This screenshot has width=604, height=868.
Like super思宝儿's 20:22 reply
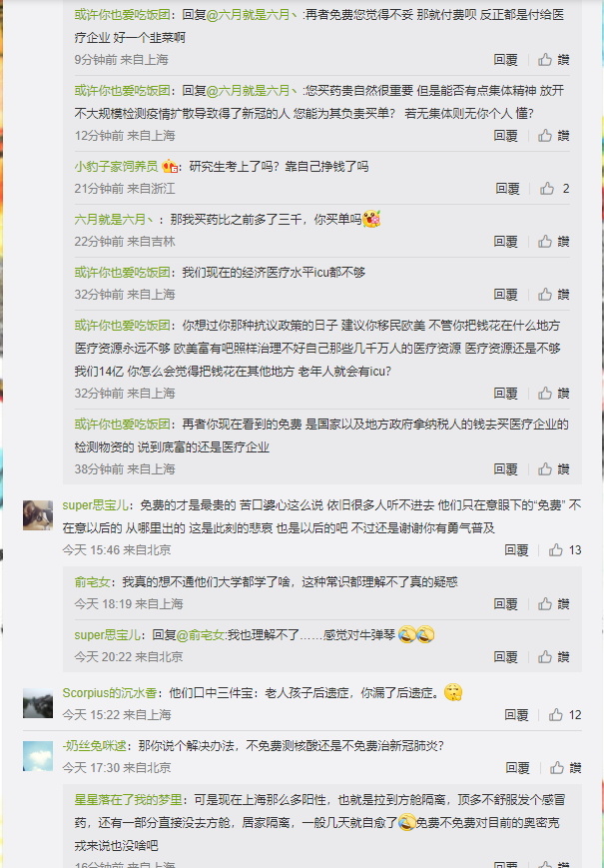coord(554,657)
